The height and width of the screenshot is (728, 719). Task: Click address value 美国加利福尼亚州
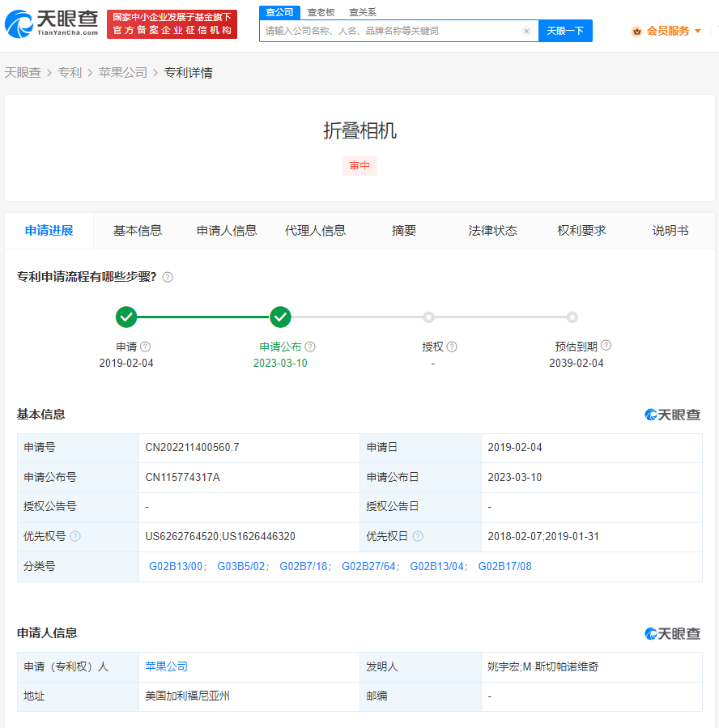[x=187, y=696]
